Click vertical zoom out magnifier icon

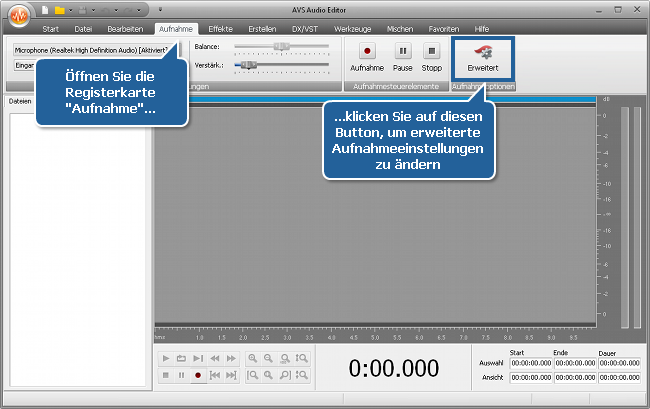[x=302, y=375]
